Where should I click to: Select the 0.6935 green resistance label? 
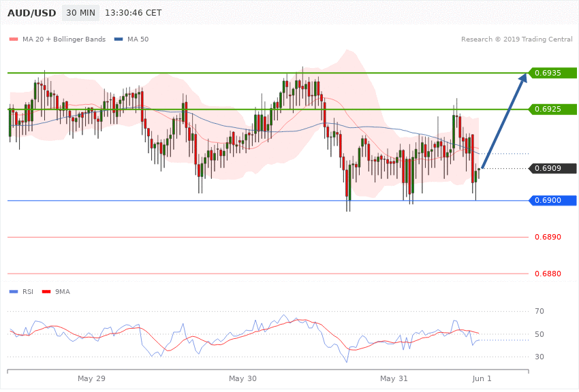(553, 73)
